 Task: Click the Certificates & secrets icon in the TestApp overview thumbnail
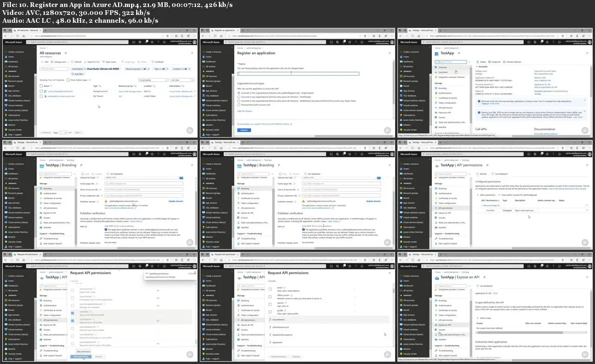tap(436, 98)
